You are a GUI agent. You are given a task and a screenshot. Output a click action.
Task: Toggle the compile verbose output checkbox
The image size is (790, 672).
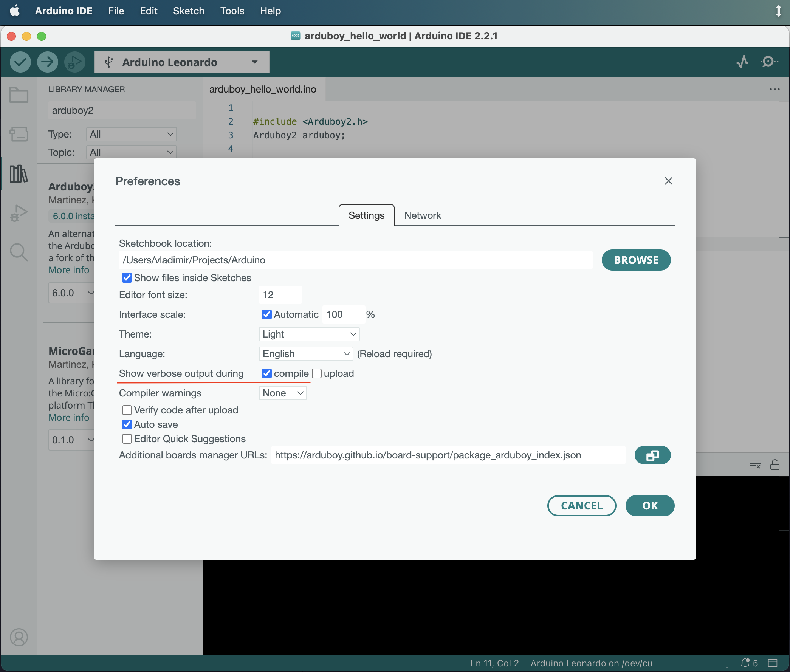[266, 373]
